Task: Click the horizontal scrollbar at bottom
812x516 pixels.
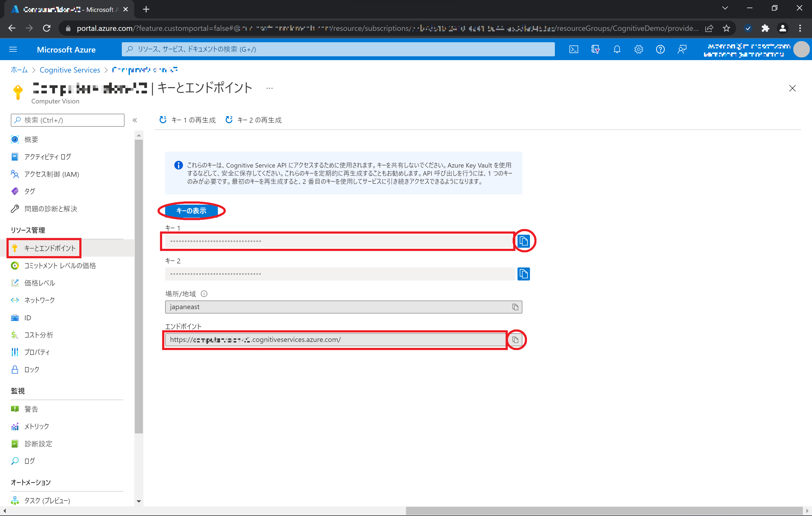Action: (604, 511)
